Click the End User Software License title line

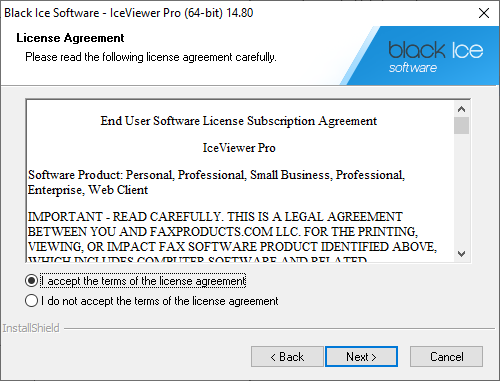[x=239, y=121]
